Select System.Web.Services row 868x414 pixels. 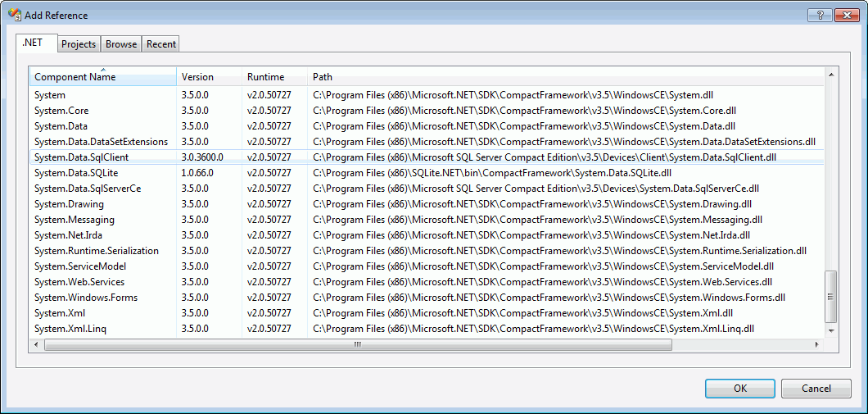(x=427, y=281)
